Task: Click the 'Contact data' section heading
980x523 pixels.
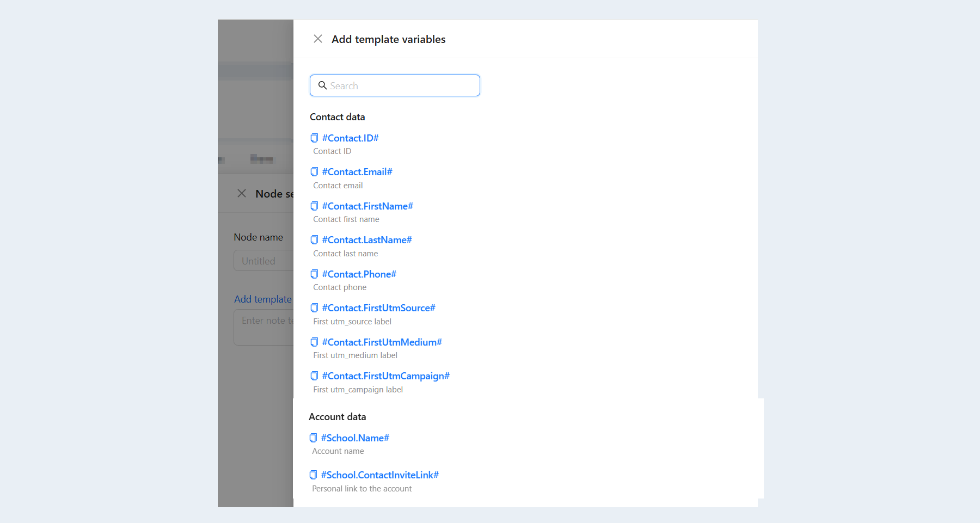Action: point(337,117)
